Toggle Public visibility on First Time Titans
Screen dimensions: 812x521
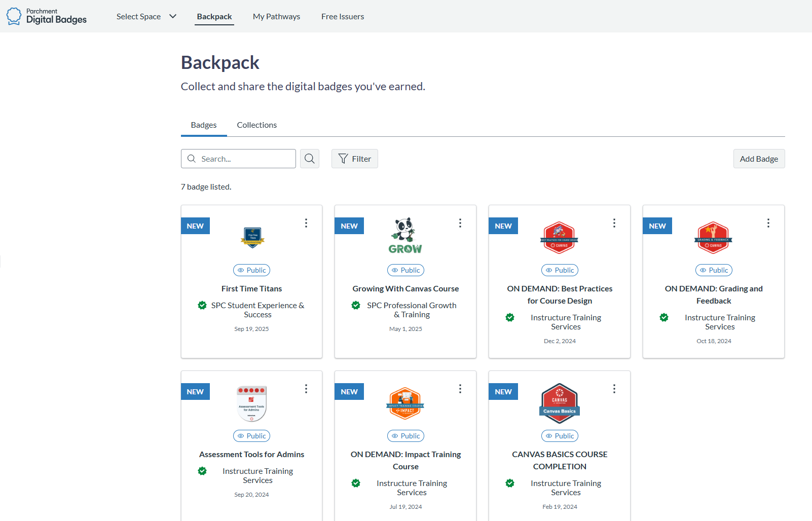tap(251, 270)
